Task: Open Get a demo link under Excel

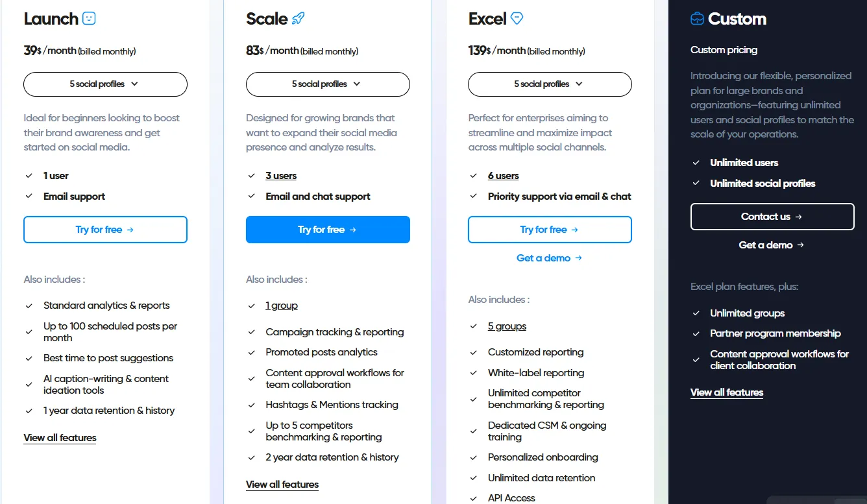Action: coord(549,258)
